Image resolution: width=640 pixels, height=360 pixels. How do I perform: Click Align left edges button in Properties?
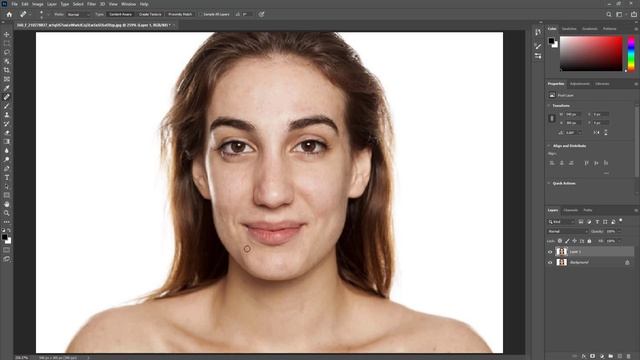552,163
